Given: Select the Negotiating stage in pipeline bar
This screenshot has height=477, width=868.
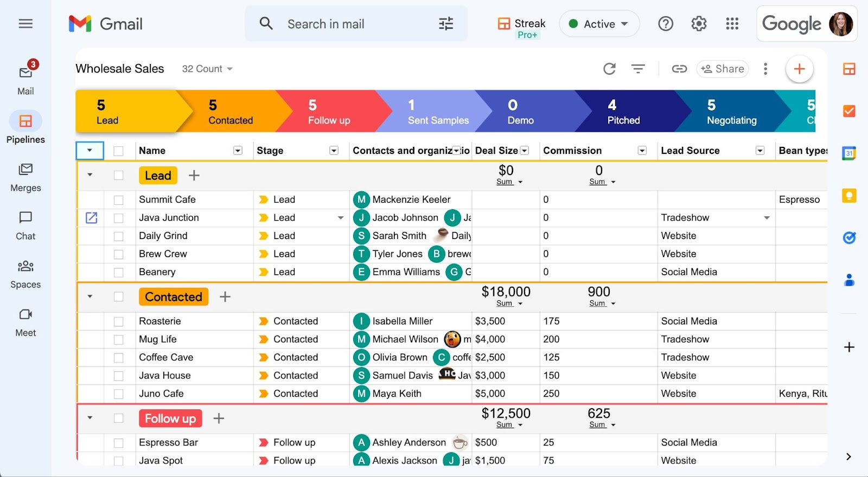Looking at the screenshot, I should tap(731, 112).
